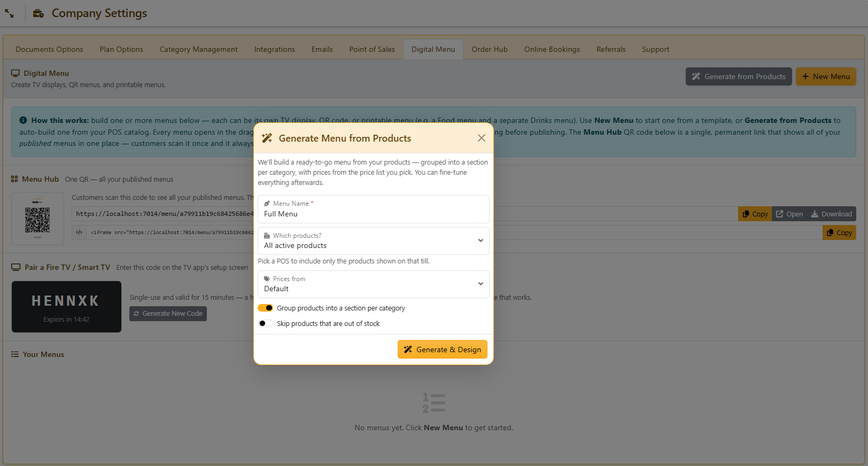The height and width of the screenshot is (466, 868).
Task: Open the Which products dropdown
Action: 374,241
